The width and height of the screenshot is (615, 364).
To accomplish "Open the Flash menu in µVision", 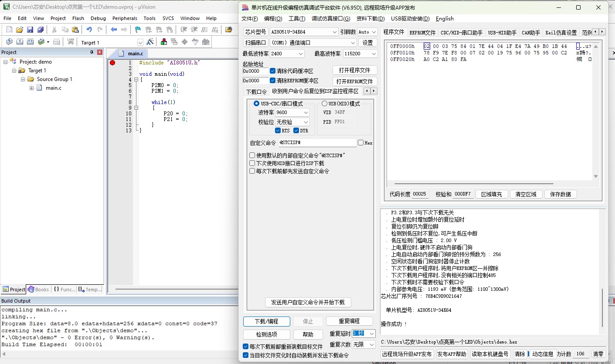I will [78, 18].
